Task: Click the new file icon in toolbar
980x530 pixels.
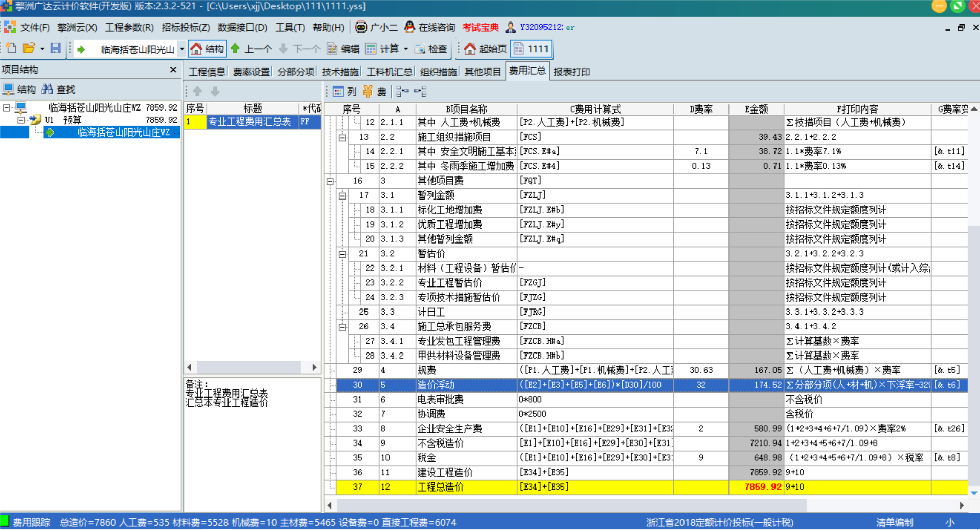Action: (x=11, y=49)
